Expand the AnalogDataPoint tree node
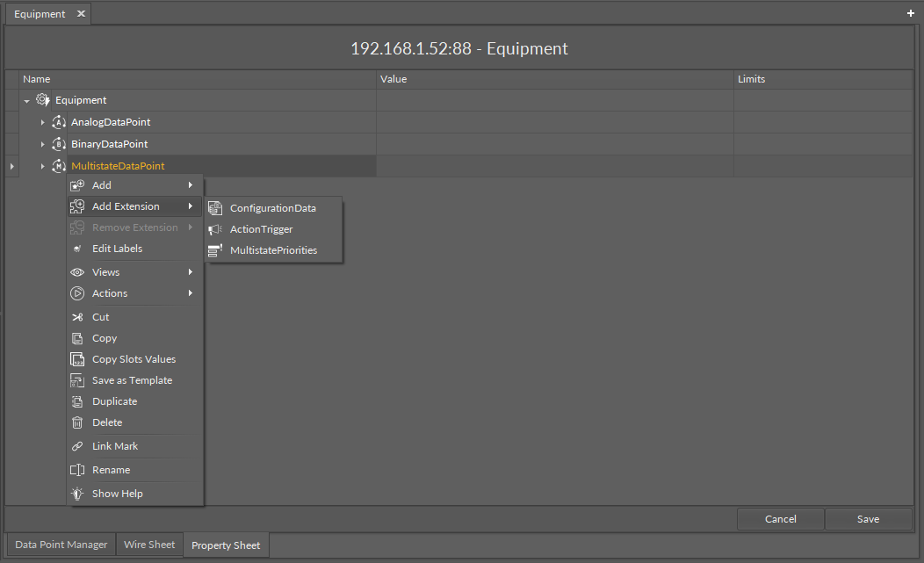This screenshot has width=924, height=563. (x=42, y=122)
